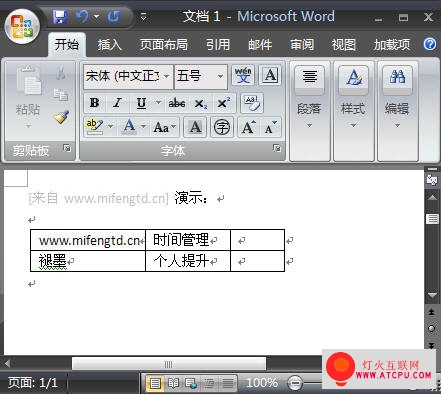Screen dimensions: 441x394
Task: Apply subscript formatting
Action: pyautogui.click(x=201, y=103)
